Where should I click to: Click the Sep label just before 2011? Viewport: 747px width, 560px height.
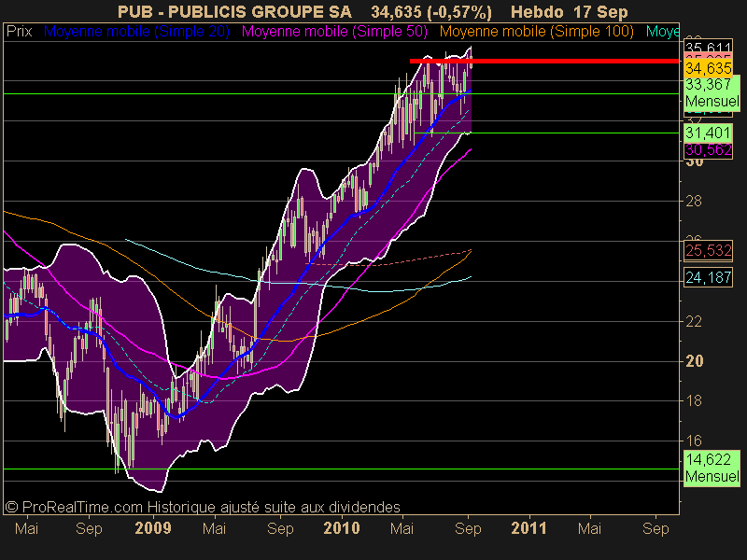pos(468,528)
